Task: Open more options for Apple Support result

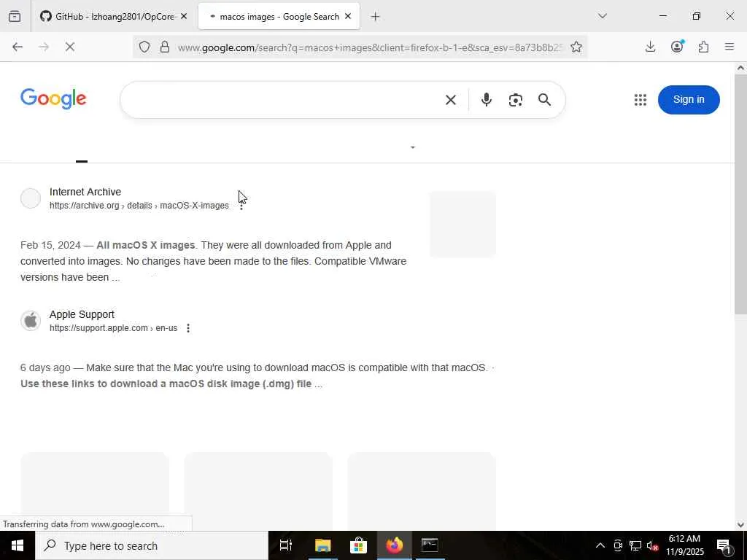Action: [x=188, y=328]
